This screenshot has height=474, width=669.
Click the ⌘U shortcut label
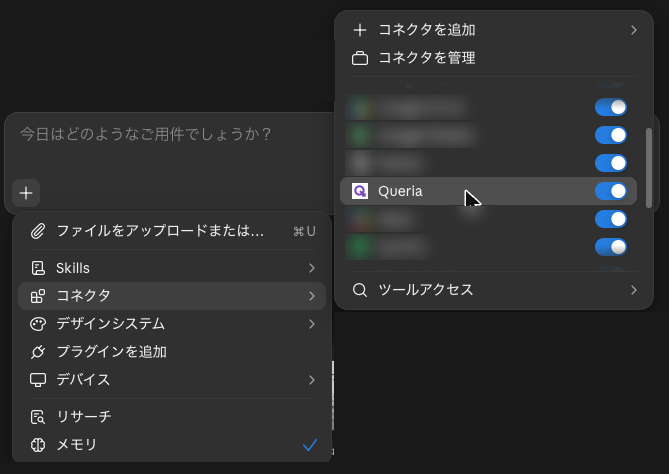(304, 231)
